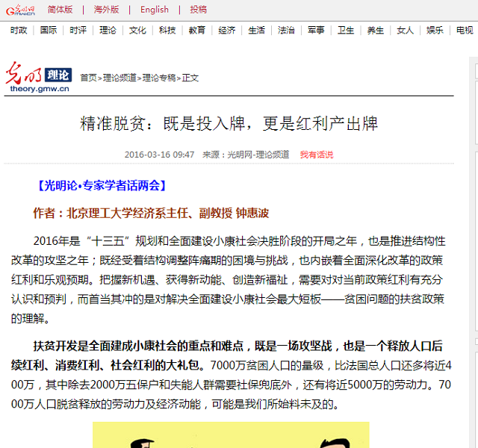478x448 pixels.
Task: Click the Guangming Online logo at top-left
Action: pos(20,10)
